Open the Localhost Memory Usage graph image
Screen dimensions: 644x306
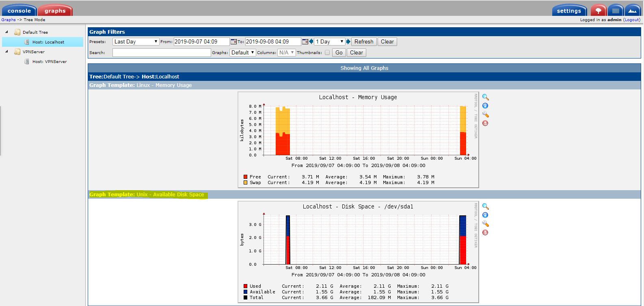tap(358, 140)
